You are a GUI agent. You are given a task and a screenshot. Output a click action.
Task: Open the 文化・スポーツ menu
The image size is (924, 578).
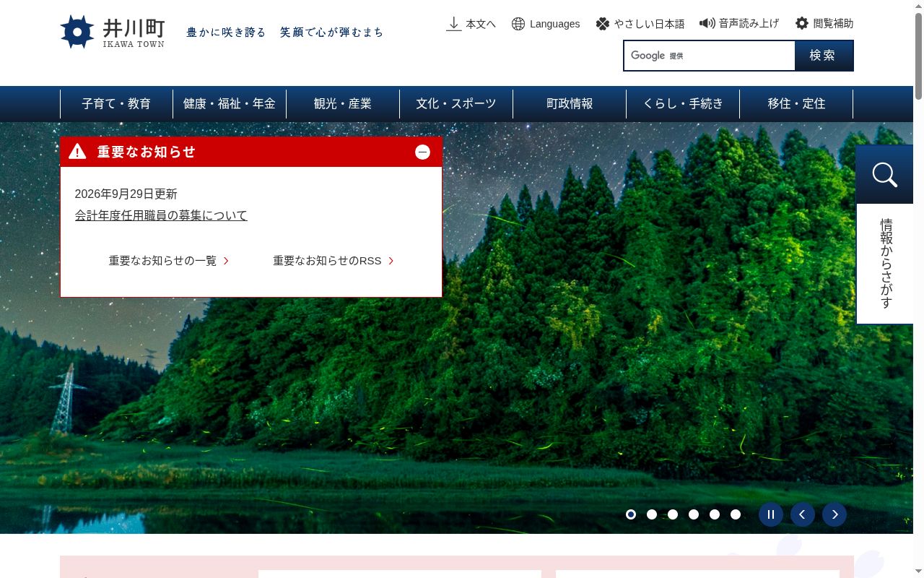456,104
